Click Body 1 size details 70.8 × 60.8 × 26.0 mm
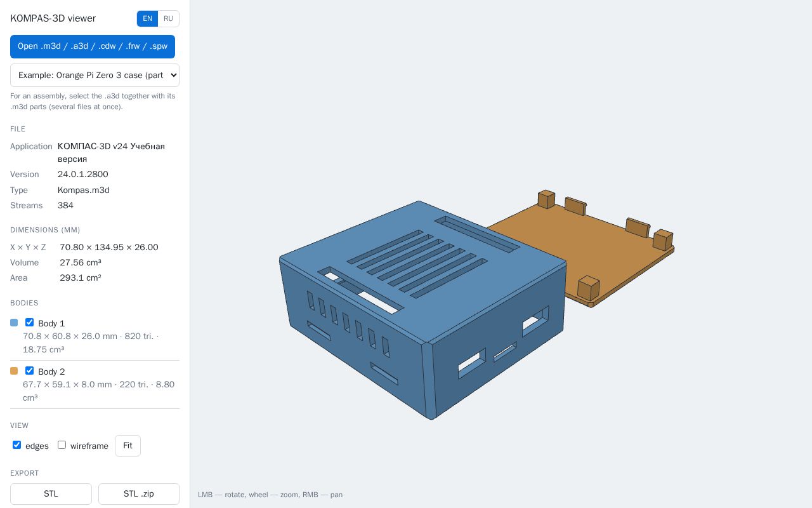This screenshot has height=508, width=812. [91, 343]
